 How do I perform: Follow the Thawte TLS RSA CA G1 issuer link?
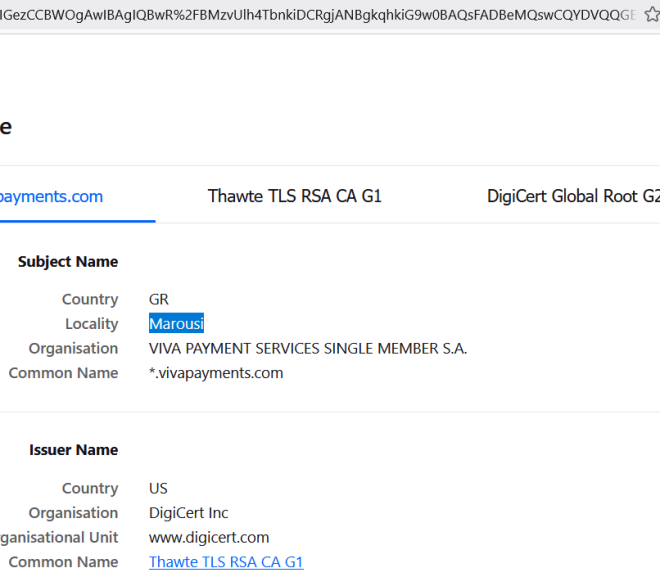[226, 562]
